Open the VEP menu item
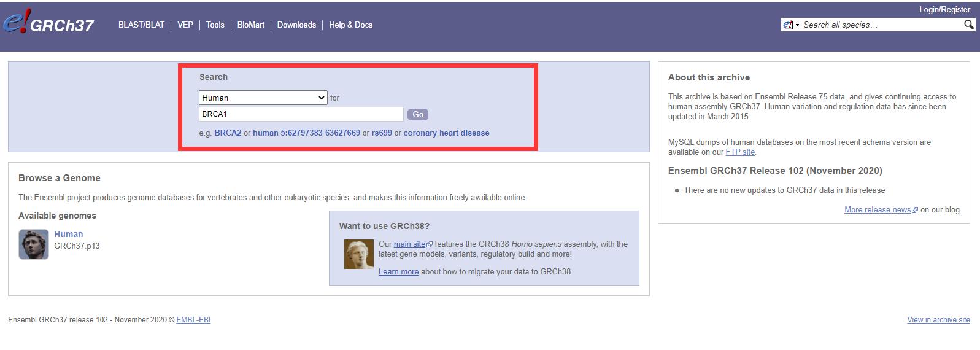This screenshot has height=350, width=980. 185,25
